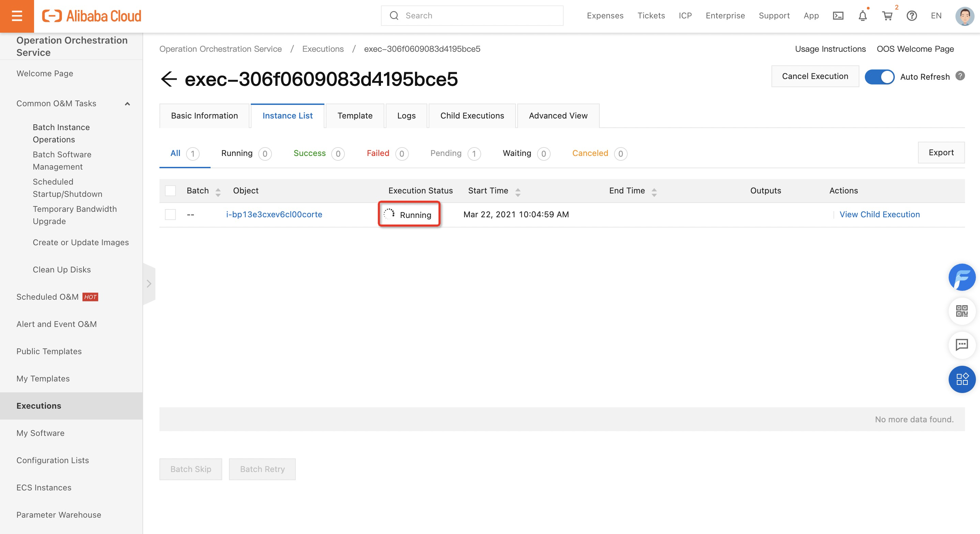Select checkbox for instance i-bp13e3cxev6cl00corte
Viewport: 980px width, 534px height.
pyautogui.click(x=170, y=215)
